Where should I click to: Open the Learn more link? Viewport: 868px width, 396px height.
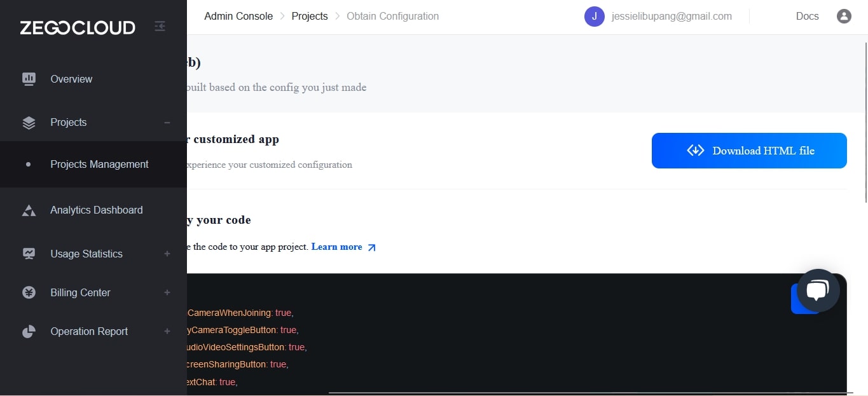point(337,247)
